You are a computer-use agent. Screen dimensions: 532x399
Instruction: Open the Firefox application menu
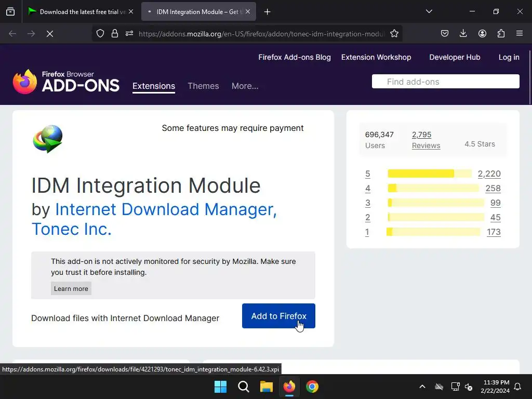click(520, 33)
